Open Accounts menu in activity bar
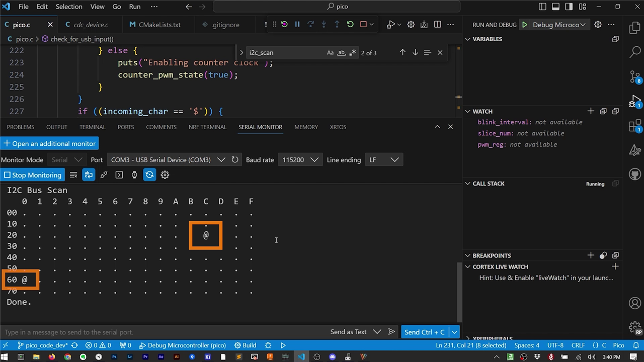 click(x=635, y=303)
